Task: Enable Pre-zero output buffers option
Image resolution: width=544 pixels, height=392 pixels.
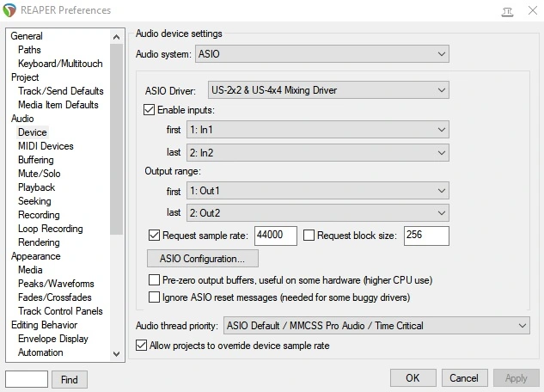Action: [x=155, y=280]
